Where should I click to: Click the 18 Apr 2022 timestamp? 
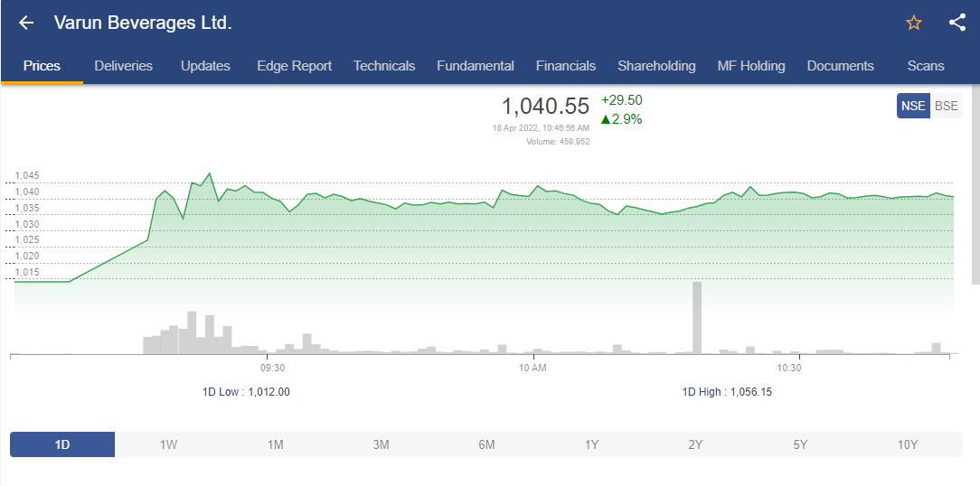(x=541, y=128)
